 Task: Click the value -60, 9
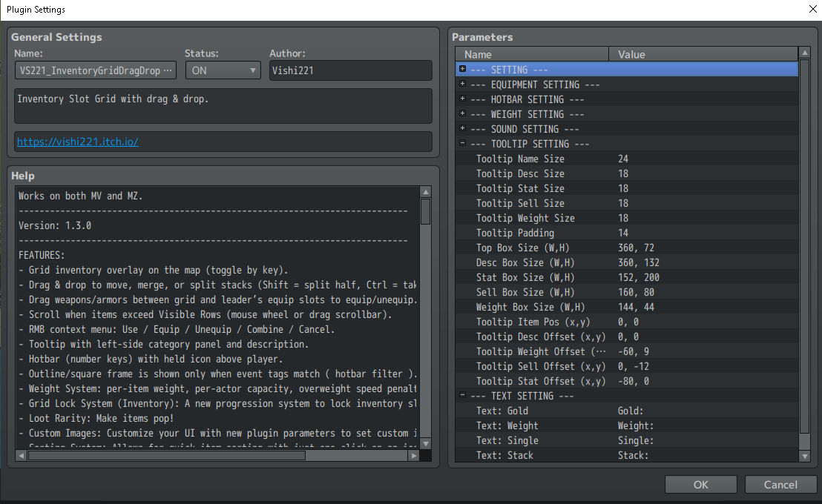[634, 351]
